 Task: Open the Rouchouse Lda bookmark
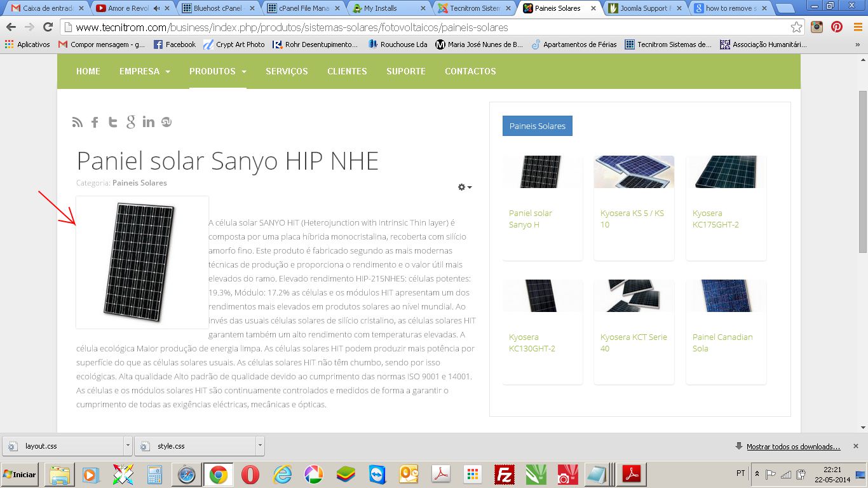coord(398,44)
